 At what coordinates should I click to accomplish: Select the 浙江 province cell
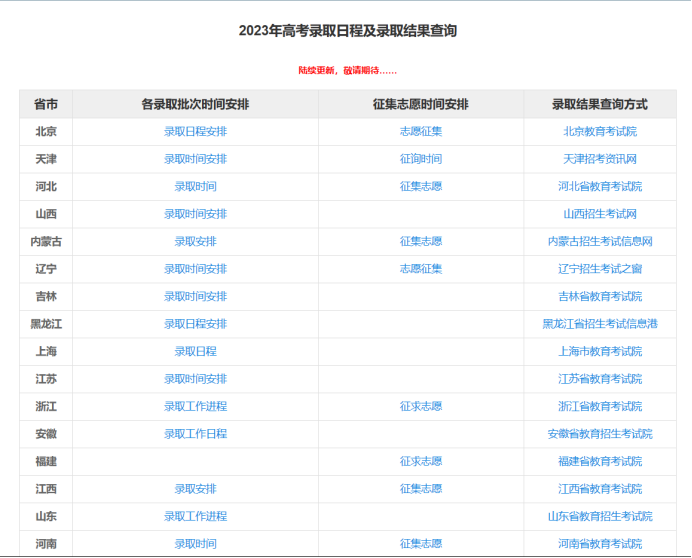coord(46,406)
